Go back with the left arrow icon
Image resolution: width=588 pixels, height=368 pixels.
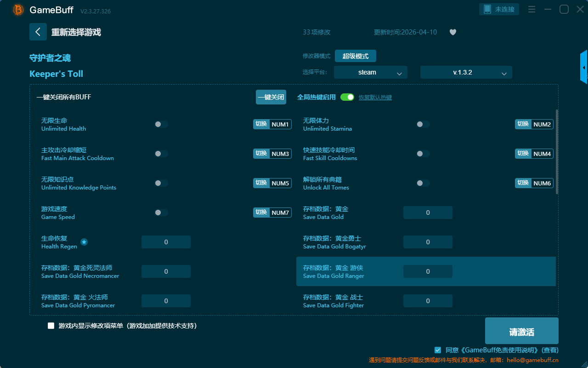coord(38,32)
